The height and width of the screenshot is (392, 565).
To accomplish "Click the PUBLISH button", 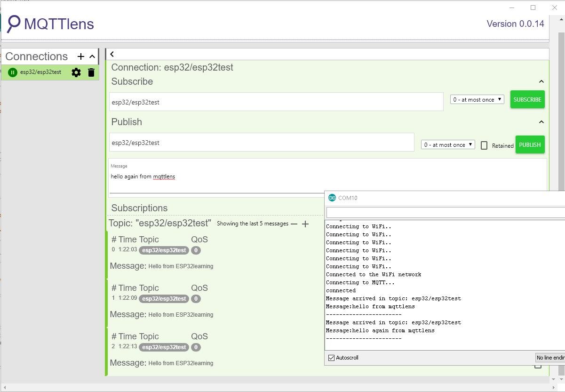I will click(x=530, y=144).
